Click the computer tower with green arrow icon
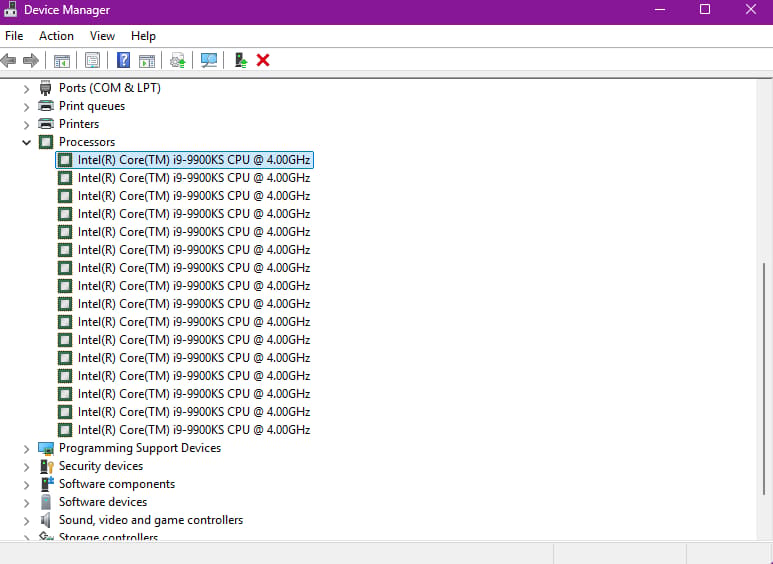This screenshot has height=564, width=773. point(241,60)
